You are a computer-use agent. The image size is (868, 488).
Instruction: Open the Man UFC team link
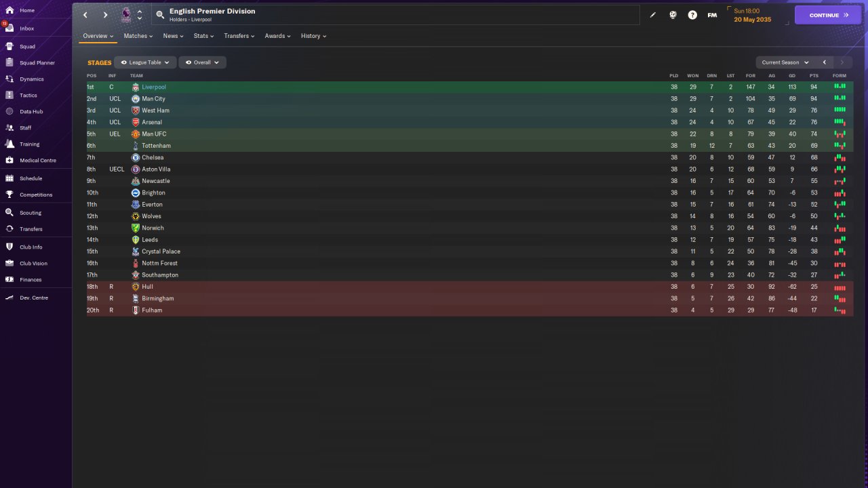(154, 134)
